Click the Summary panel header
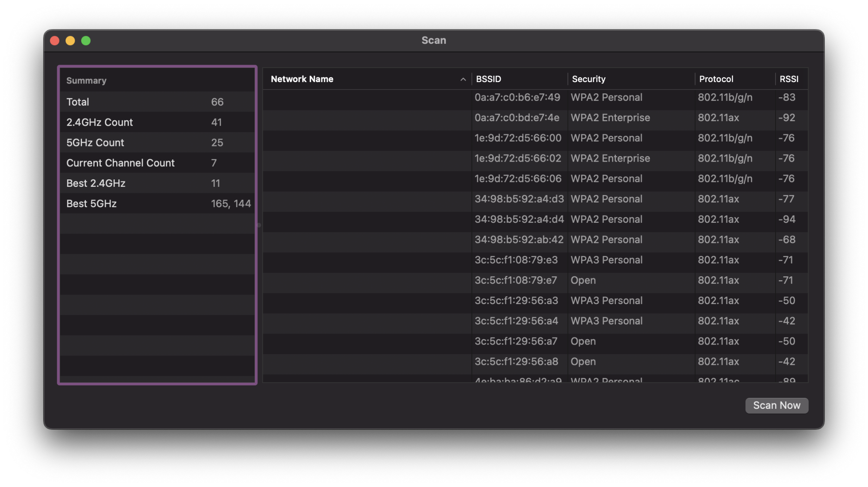 (87, 80)
